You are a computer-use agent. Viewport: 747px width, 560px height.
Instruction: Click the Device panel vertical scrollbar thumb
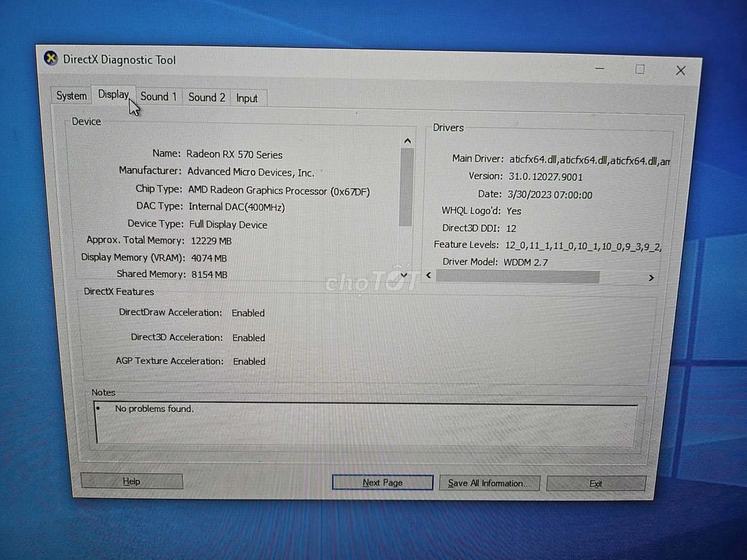(x=406, y=187)
